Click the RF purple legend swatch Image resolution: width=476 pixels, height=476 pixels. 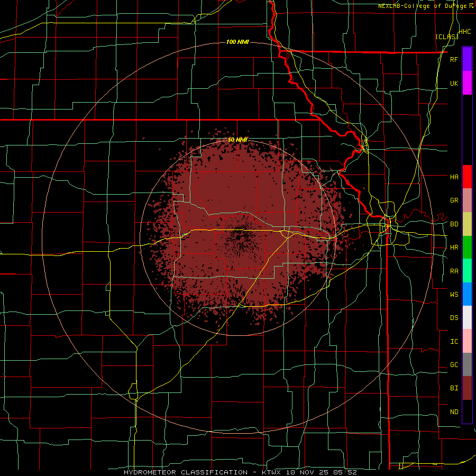point(467,59)
